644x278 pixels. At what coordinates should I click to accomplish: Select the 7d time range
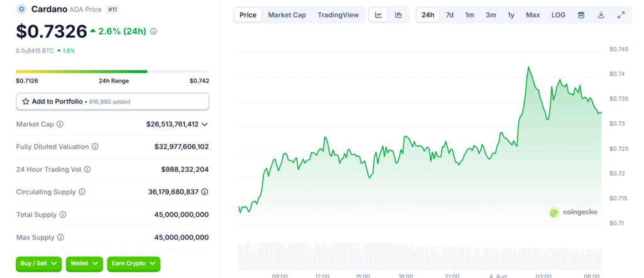point(450,15)
